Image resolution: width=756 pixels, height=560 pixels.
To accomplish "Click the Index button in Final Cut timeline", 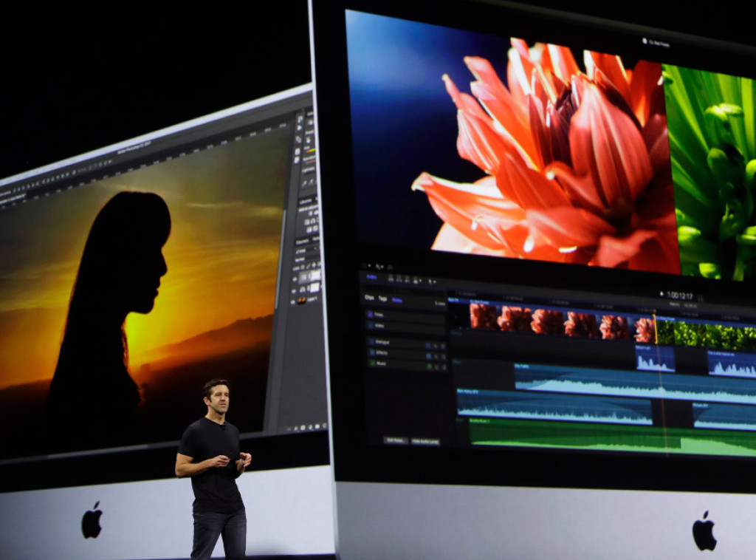I will pyautogui.click(x=371, y=278).
